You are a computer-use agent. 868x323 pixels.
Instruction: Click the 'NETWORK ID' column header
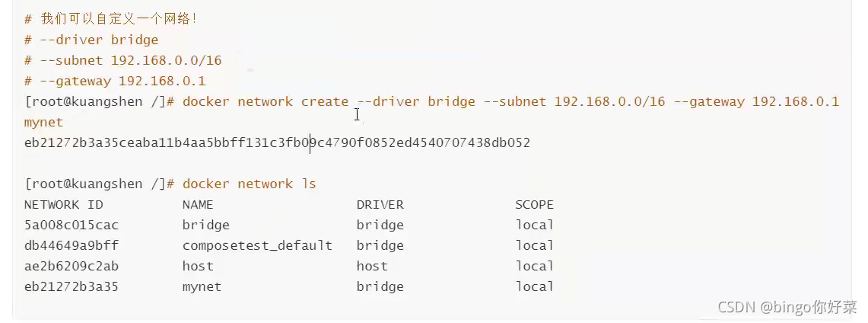(64, 204)
